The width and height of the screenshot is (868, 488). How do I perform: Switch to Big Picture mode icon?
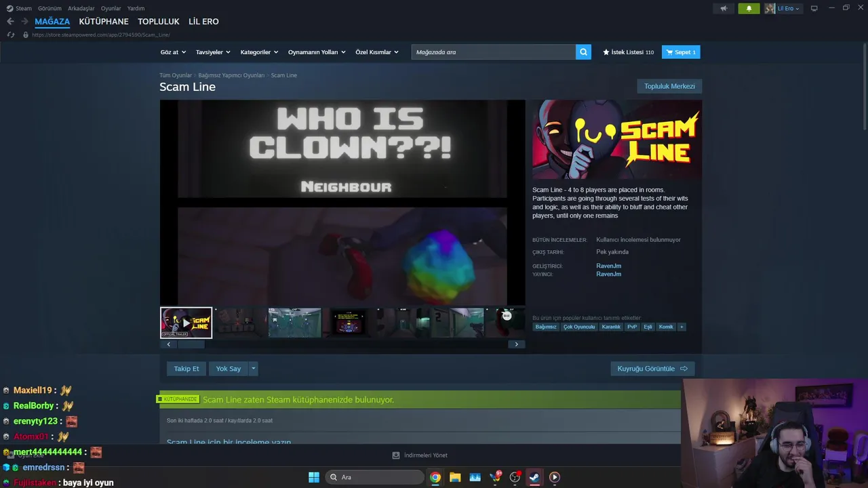[x=814, y=8]
